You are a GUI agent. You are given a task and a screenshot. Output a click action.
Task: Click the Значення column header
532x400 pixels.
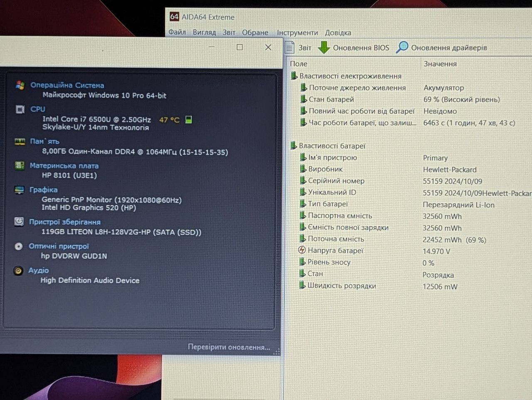[440, 64]
